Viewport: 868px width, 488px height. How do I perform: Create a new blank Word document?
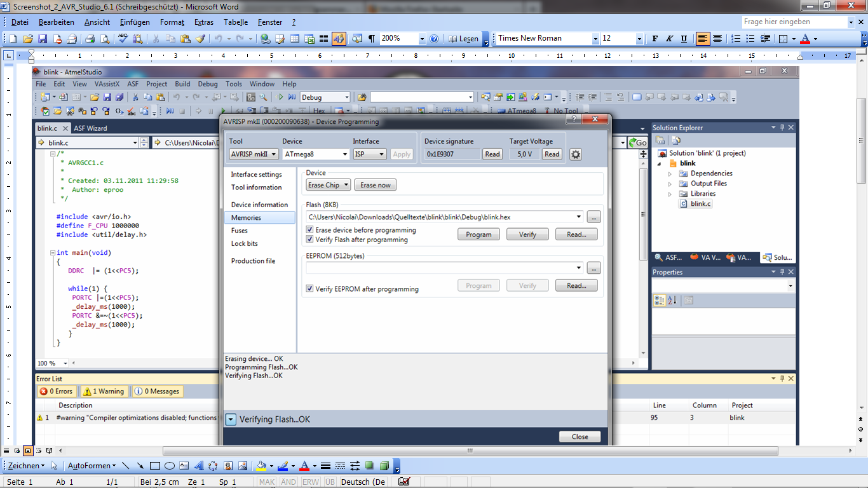(13, 39)
